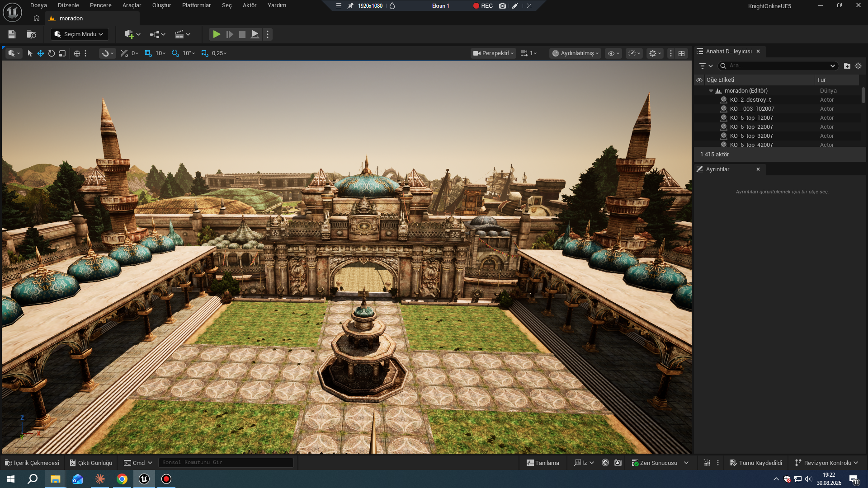Select the translate (move) gizmo tool
This screenshot has width=868, height=488.
41,53
